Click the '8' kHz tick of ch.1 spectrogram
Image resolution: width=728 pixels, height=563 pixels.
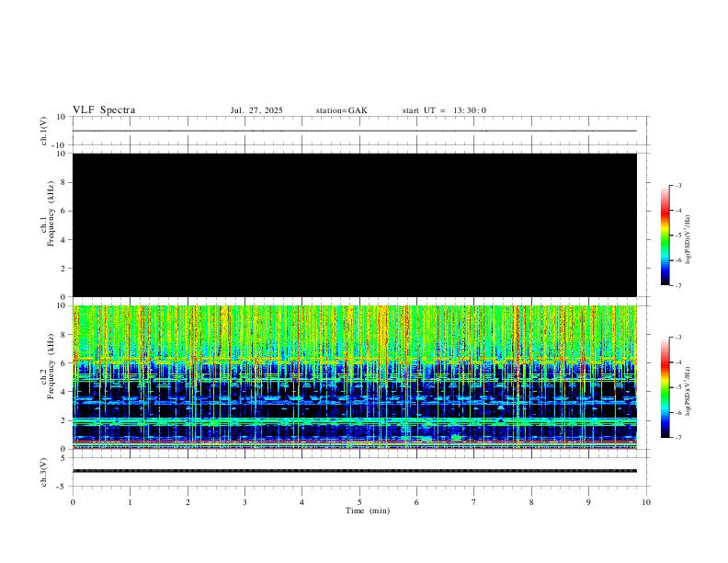click(63, 182)
